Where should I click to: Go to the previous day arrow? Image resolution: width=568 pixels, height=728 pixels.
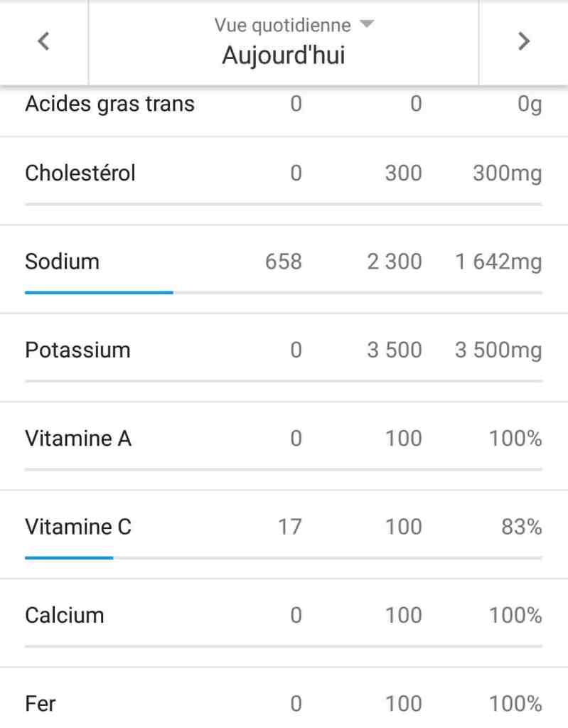[x=43, y=41]
